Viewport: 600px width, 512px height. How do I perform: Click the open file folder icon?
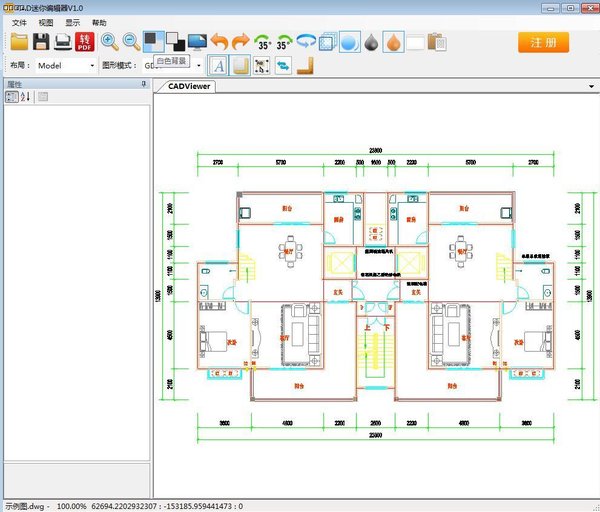coord(19,42)
